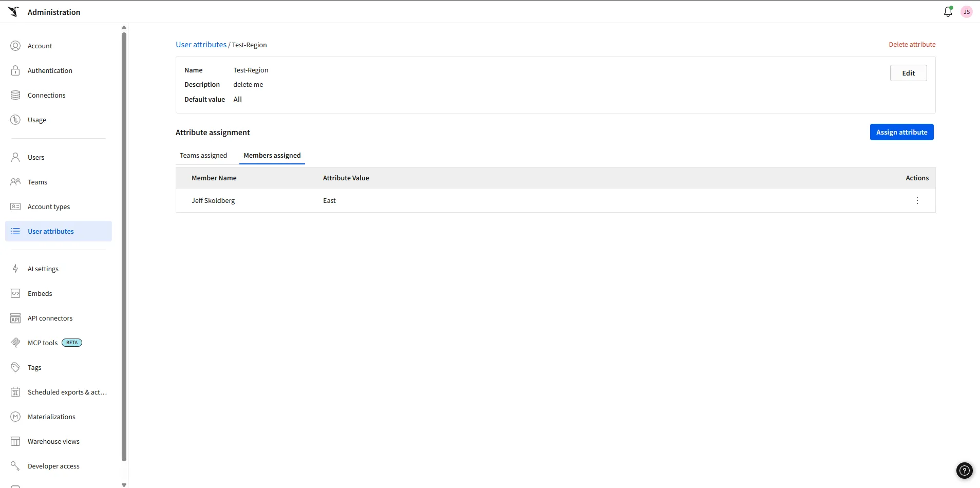Select the Members assigned tab
The image size is (980, 488).
tap(272, 155)
